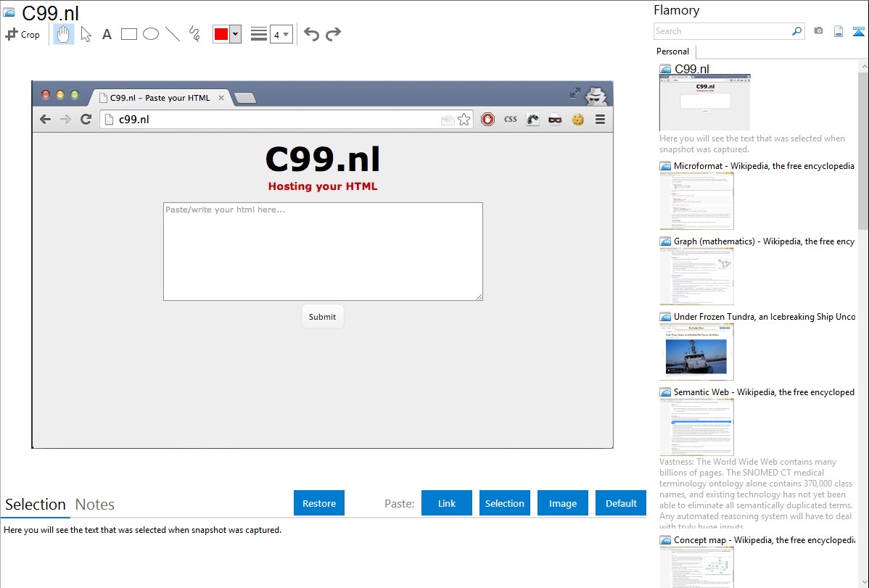Select the arrow pointer tool
This screenshot has height=588, width=869.
tap(86, 34)
